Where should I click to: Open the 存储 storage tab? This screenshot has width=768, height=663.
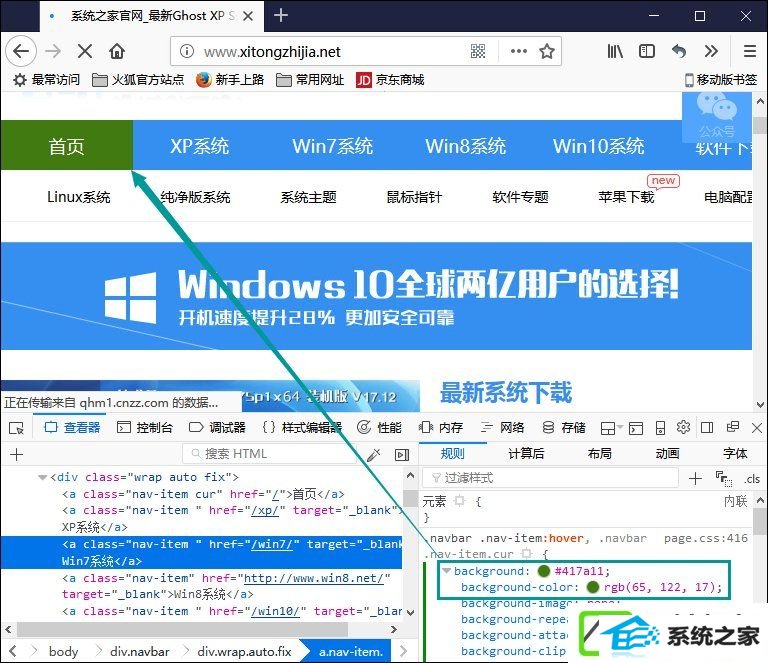(x=564, y=427)
